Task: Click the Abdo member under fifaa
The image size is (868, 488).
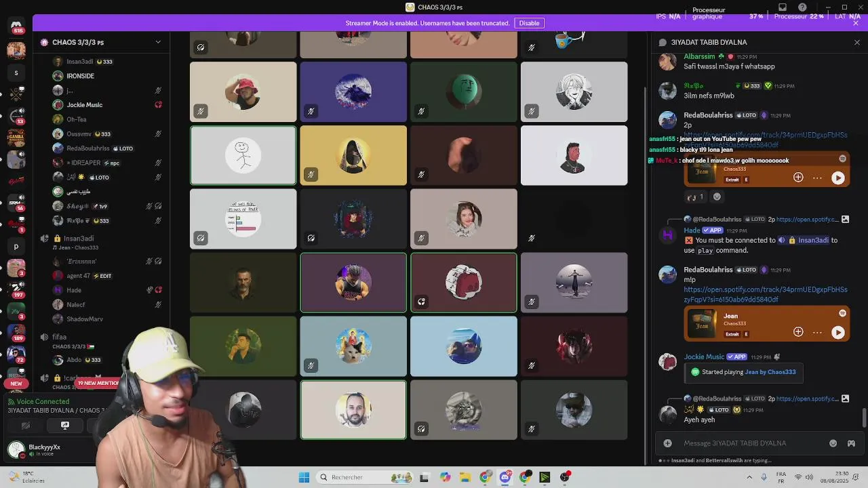Action: pos(74,360)
